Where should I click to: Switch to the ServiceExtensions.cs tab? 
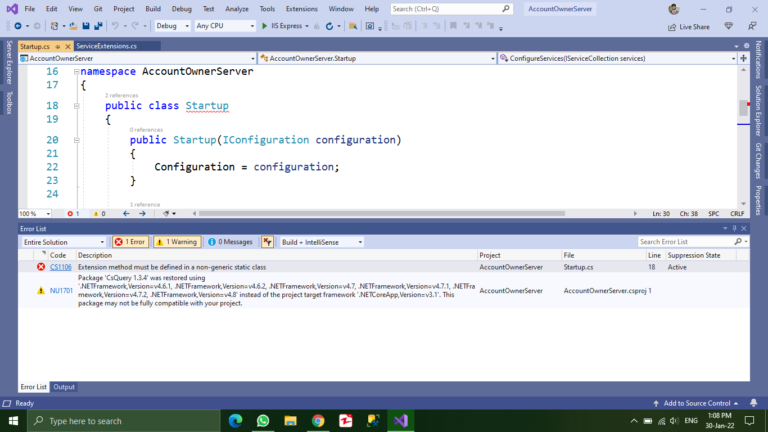[x=106, y=46]
